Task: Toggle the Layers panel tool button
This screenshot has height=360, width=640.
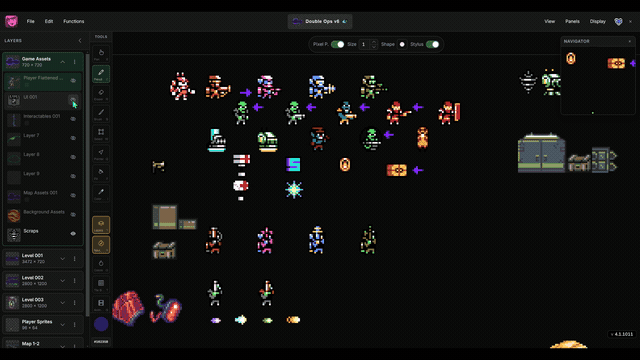Action: [101, 225]
